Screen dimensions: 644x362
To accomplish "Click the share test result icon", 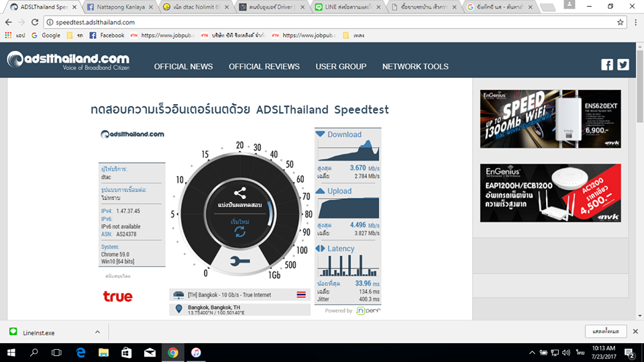I will 240,193.
